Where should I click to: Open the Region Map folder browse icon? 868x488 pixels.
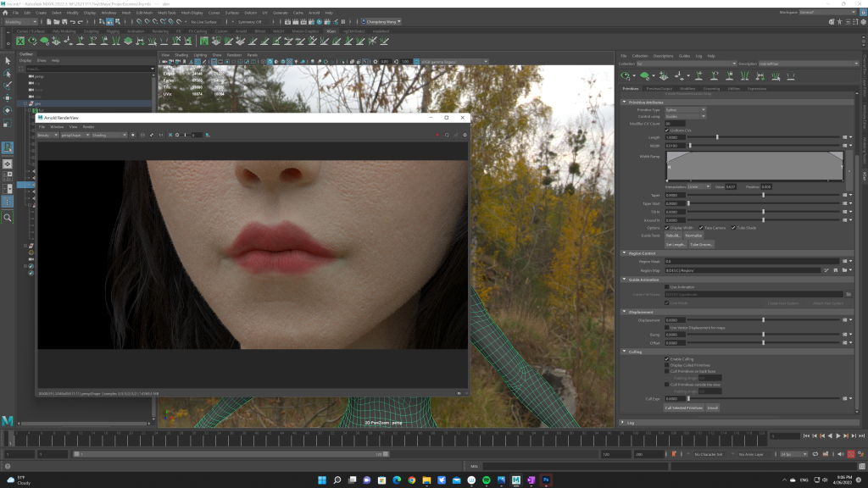point(845,269)
